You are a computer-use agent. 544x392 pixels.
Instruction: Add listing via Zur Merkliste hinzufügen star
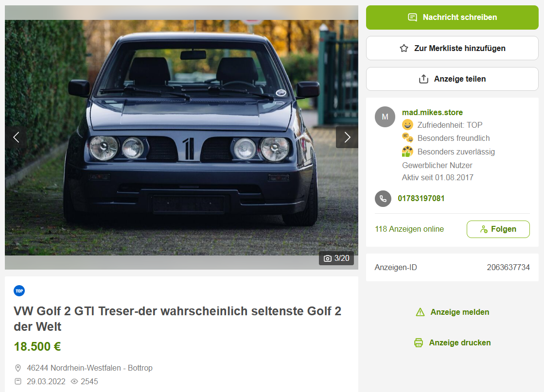coord(452,48)
